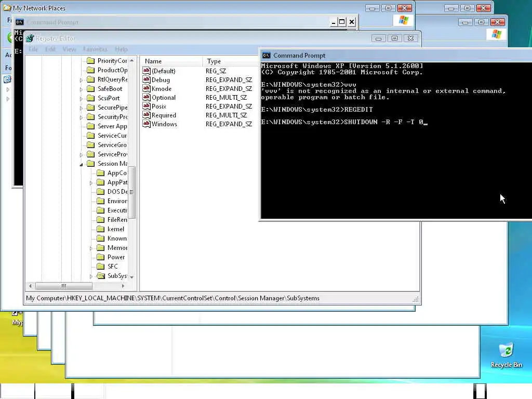Click the Registry Editor title bar icon
The width and height of the screenshot is (532, 399).
30,38
